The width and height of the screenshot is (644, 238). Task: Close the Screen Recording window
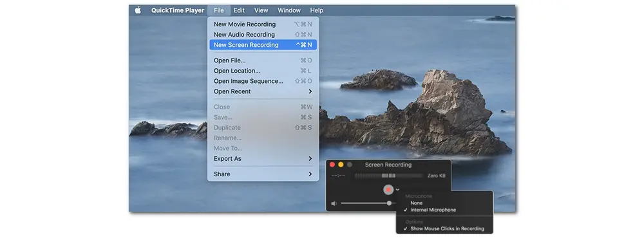pos(332,165)
